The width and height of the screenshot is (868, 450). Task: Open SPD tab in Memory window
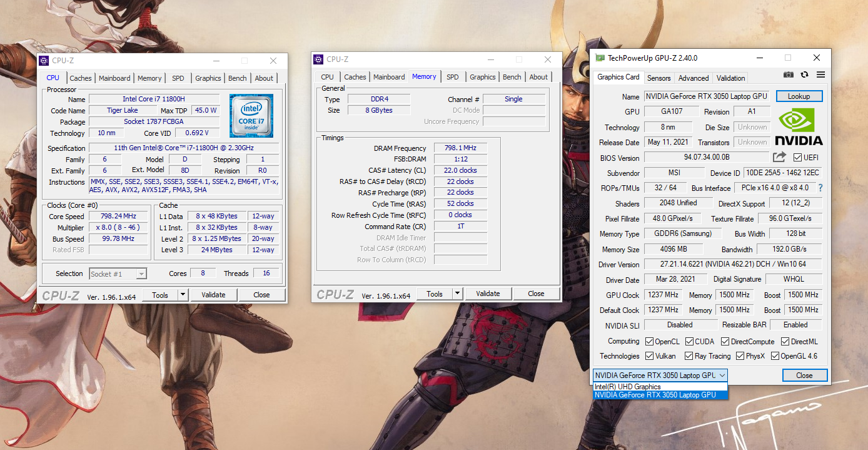tap(453, 77)
